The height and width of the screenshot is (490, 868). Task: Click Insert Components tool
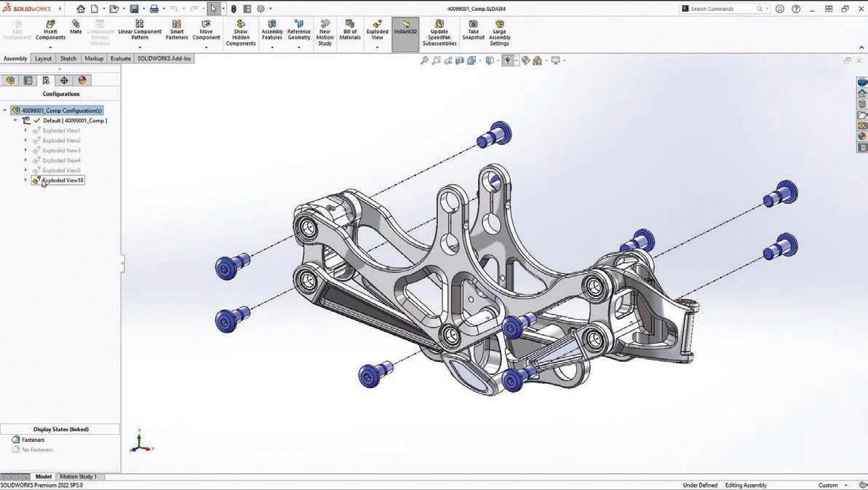click(50, 30)
